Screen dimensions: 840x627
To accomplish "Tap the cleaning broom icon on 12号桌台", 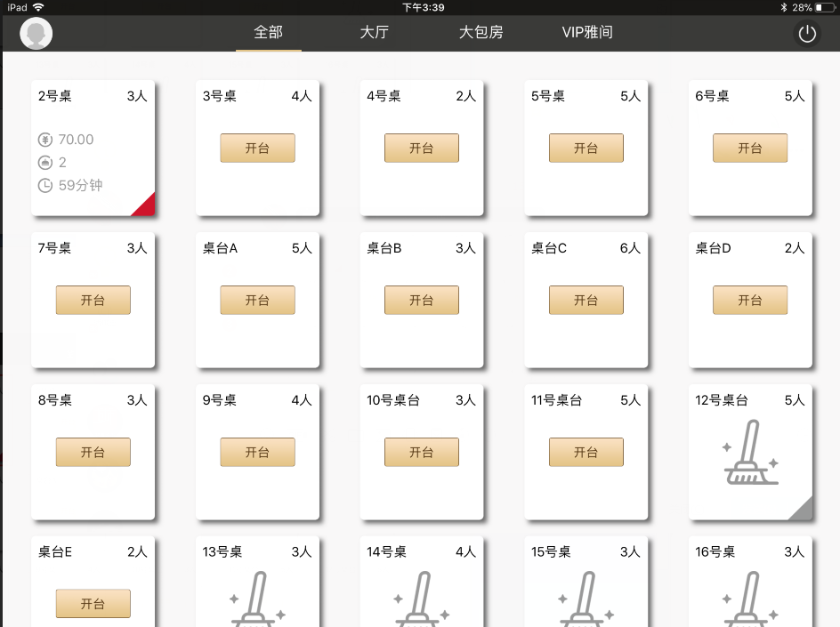I will coord(750,453).
